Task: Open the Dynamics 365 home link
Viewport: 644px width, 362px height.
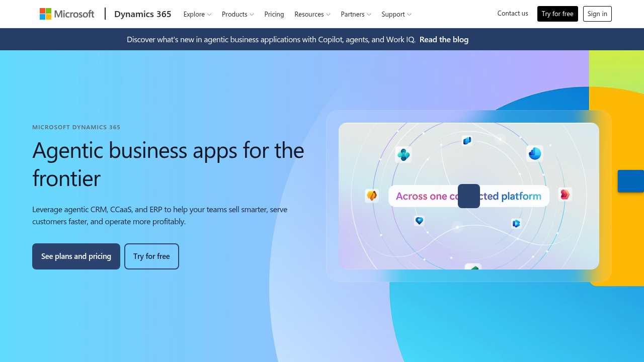Action: pyautogui.click(x=142, y=14)
